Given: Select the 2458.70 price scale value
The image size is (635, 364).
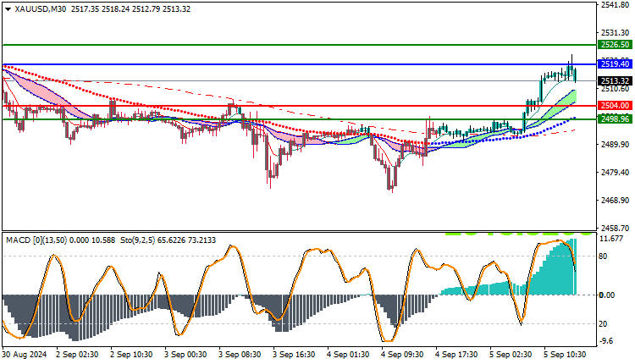Looking at the screenshot, I should click(616, 229).
